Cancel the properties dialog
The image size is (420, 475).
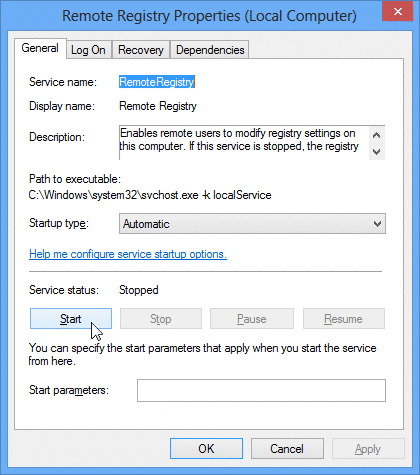(x=287, y=449)
